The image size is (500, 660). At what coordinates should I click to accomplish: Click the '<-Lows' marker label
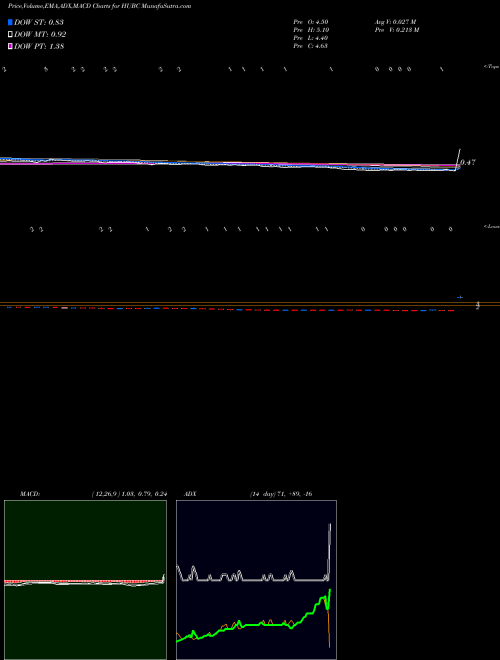(491, 226)
